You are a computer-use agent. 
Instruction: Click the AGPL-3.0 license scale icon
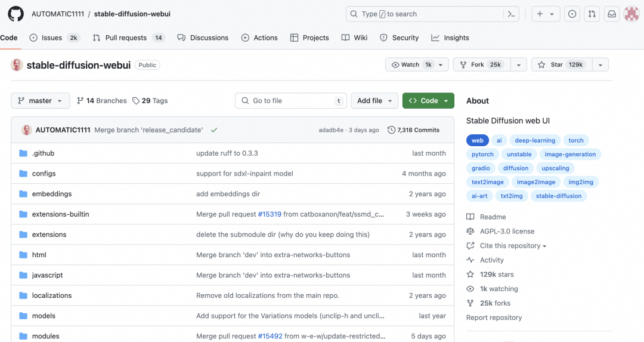pyautogui.click(x=470, y=231)
